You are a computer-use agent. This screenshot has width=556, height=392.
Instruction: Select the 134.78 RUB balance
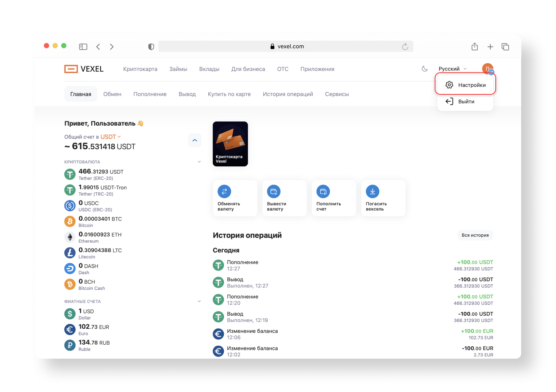[x=94, y=343]
